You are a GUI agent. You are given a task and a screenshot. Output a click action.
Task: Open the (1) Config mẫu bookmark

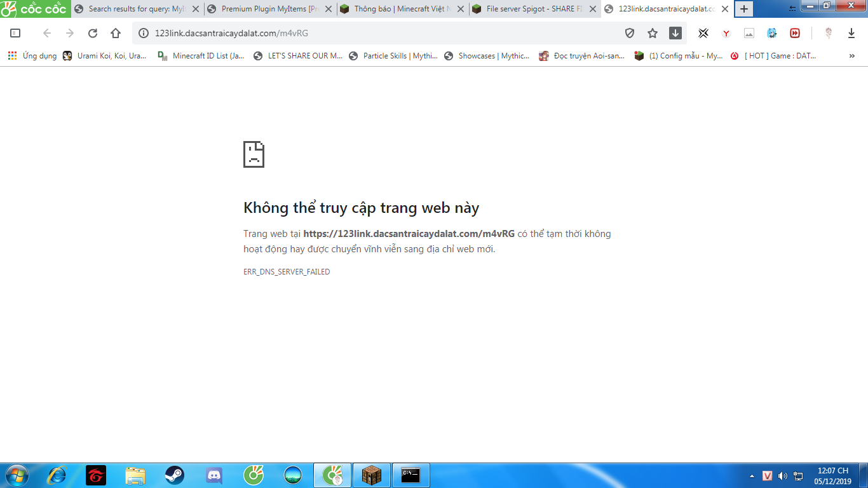click(x=679, y=56)
